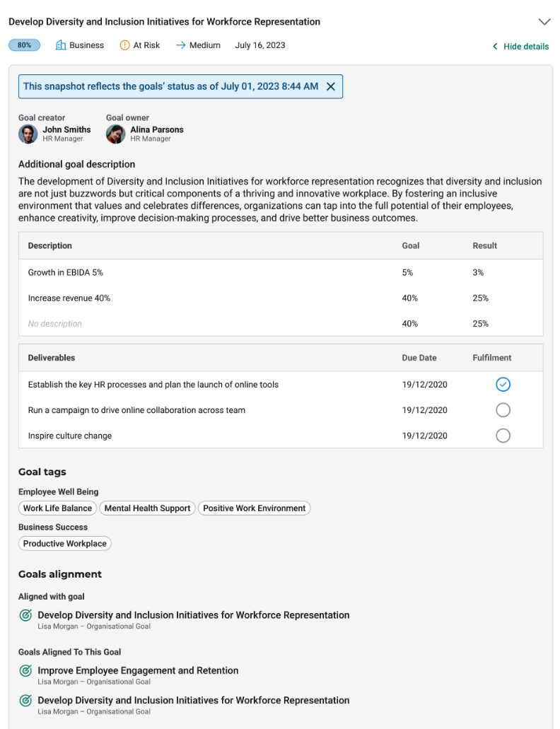Mark Run a campaign deliverable fulfilled
560x729 pixels.
503,410
